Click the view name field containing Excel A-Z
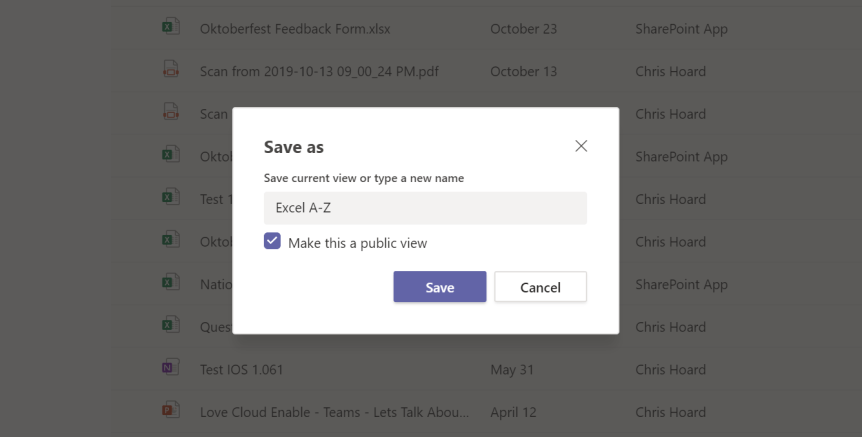 [x=425, y=208]
